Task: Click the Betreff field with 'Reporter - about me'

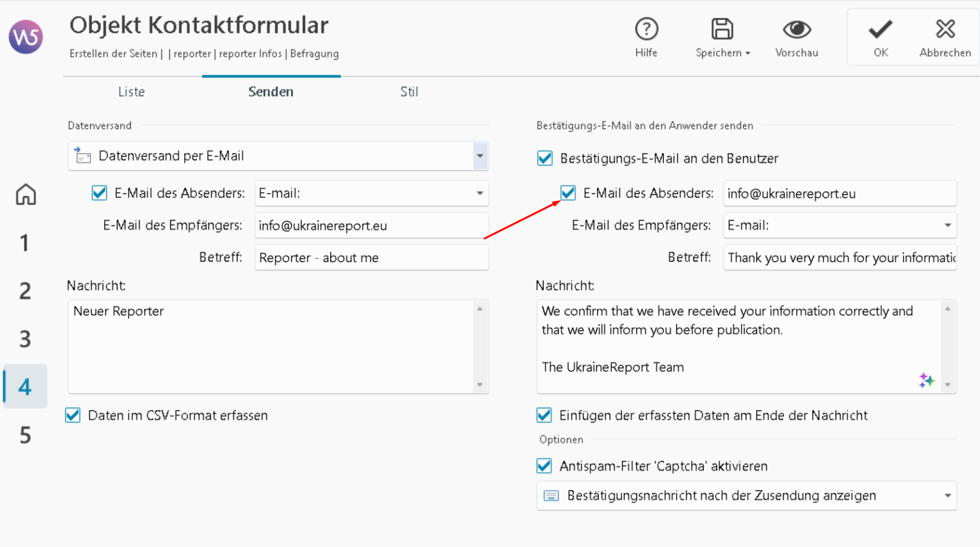Action: click(x=371, y=258)
